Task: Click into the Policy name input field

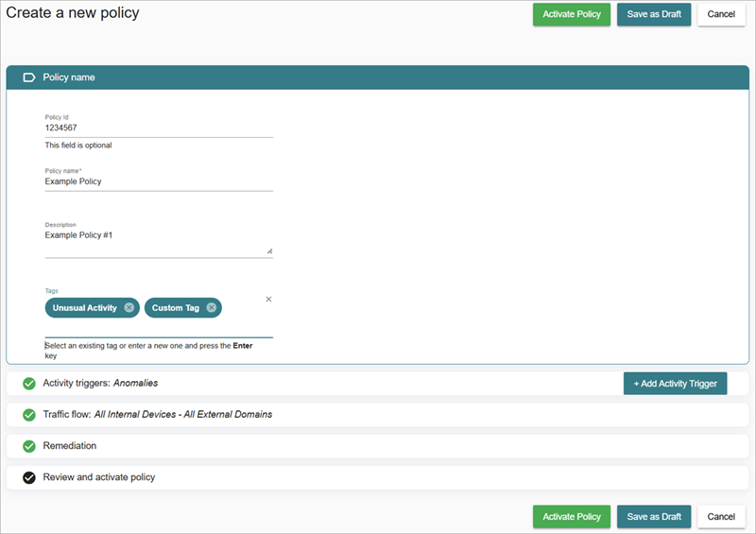Action: [159, 181]
